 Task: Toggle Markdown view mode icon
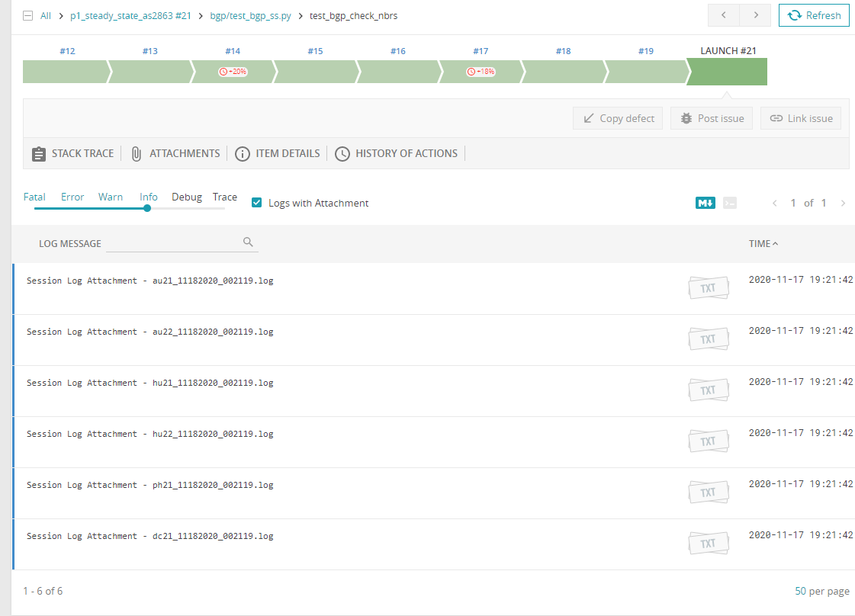click(x=705, y=203)
